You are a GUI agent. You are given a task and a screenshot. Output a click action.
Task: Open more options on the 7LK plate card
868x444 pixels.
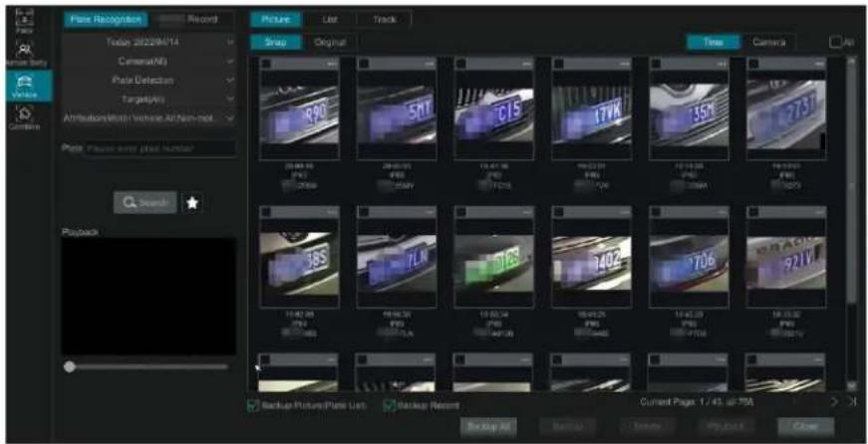[430, 212]
